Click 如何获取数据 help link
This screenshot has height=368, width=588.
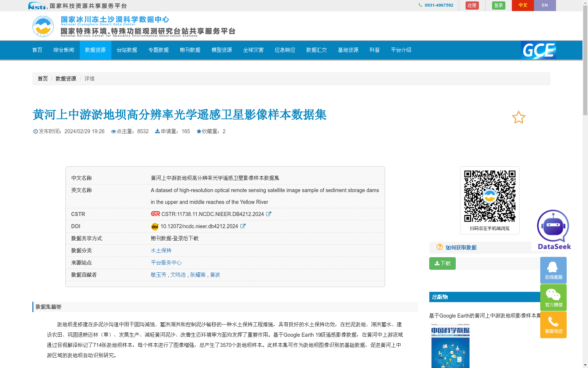tap(461, 248)
